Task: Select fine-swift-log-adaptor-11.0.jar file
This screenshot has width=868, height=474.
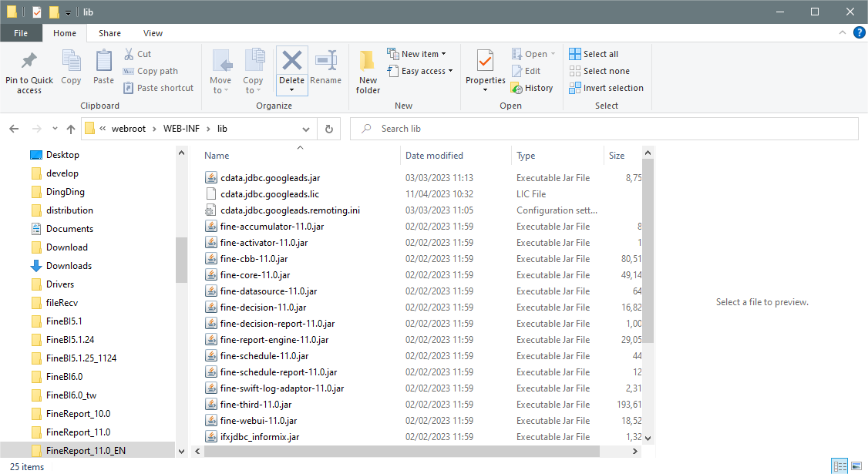Action: tap(282, 388)
